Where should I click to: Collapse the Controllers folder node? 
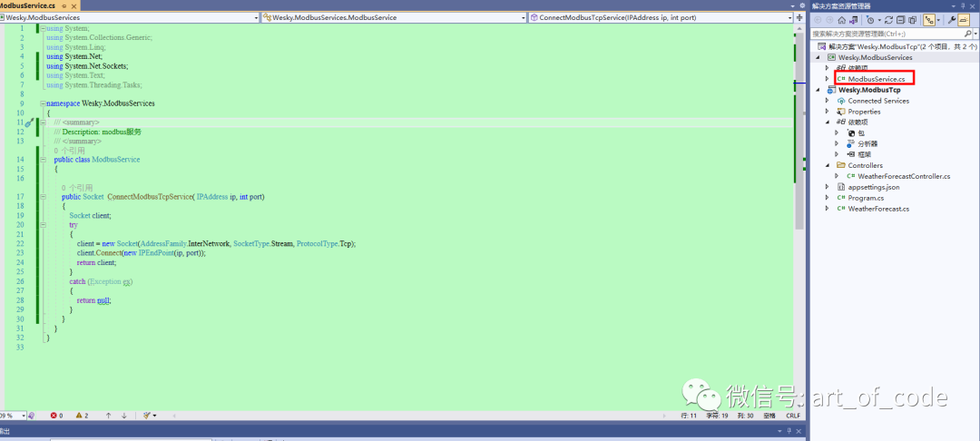tap(827, 165)
